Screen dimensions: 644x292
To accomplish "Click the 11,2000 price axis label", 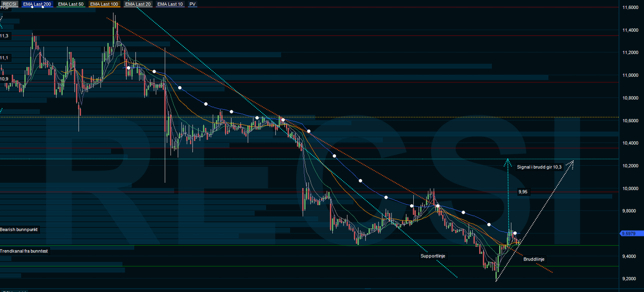I will (x=631, y=53).
